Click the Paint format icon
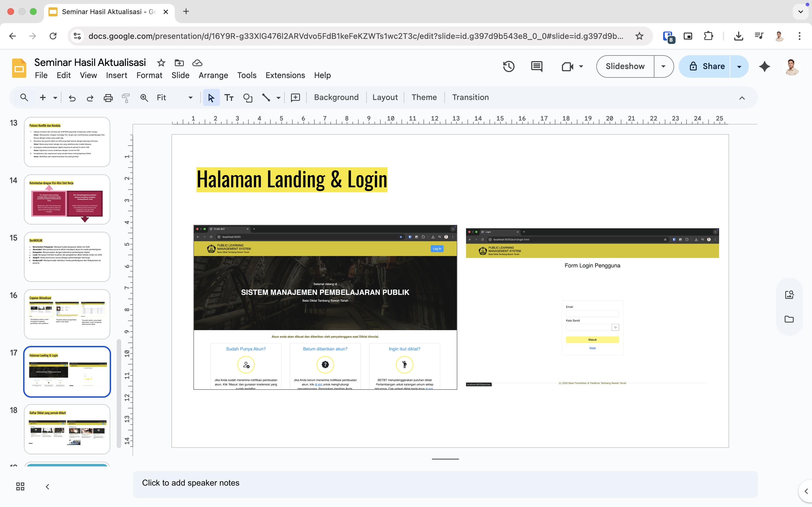812x507 pixels. click(126, 97)
